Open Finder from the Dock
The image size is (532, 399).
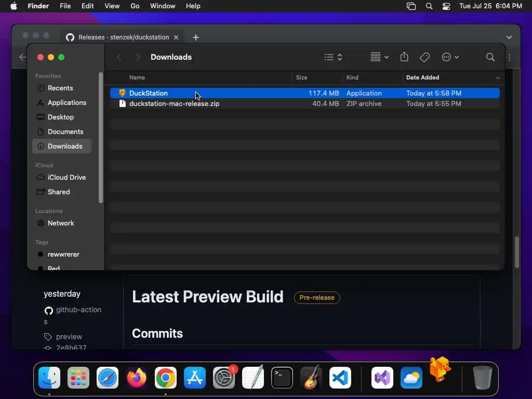[x=49, y=377]
